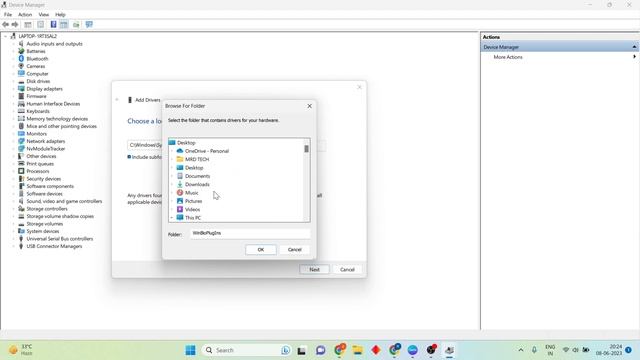Screen dimensions: 640x360
Task: Click the folder tree vertical scrollbar thumb
Action: click(x=306, y=149)
